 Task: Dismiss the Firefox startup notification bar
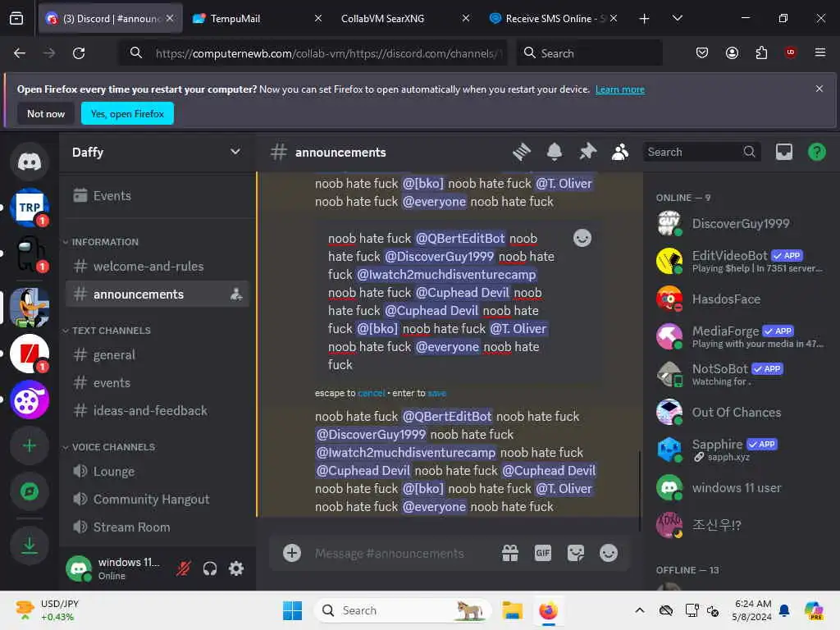click(x=819, y=89)
